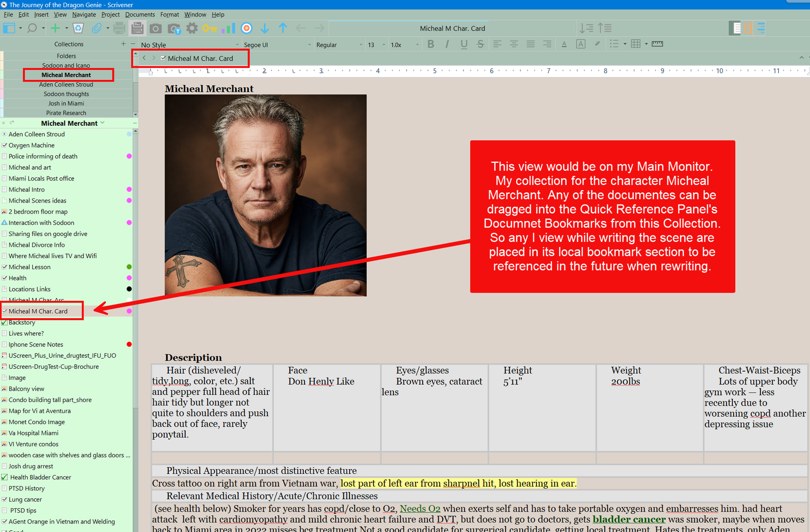The height and width of the screenshot is (532, 810).
Task: Toggle checkbox beside Lung cancer item
Action: pyautogui.click(x=5, y=500)
